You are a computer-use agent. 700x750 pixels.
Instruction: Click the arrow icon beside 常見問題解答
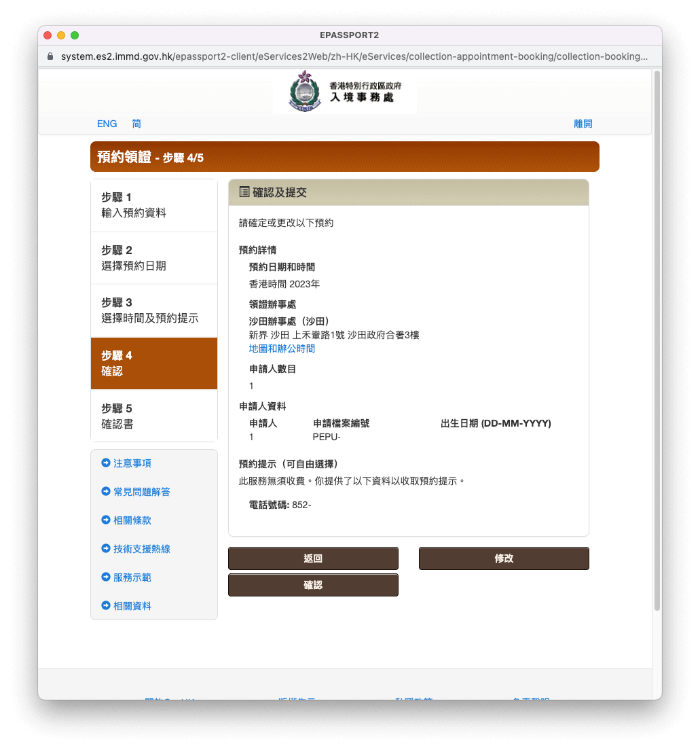106,491
